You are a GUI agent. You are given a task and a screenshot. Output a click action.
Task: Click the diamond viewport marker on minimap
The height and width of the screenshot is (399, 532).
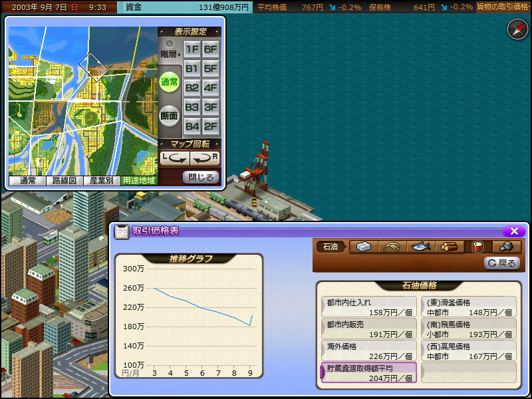tap(94, 67)
